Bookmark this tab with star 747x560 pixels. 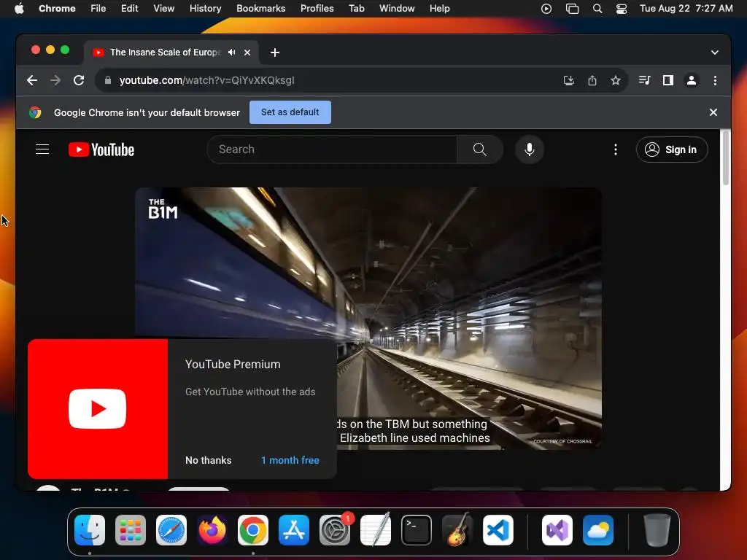click(616, 80)
